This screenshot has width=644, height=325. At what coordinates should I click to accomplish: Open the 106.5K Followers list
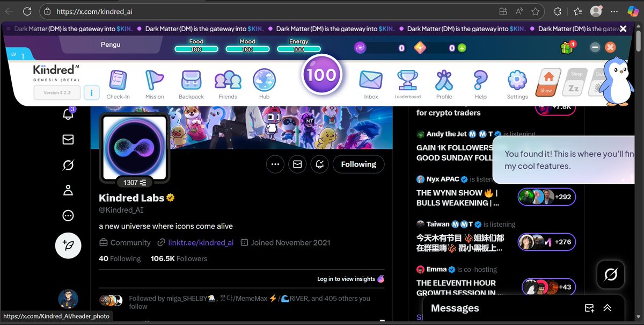click(x=179, y=258)
